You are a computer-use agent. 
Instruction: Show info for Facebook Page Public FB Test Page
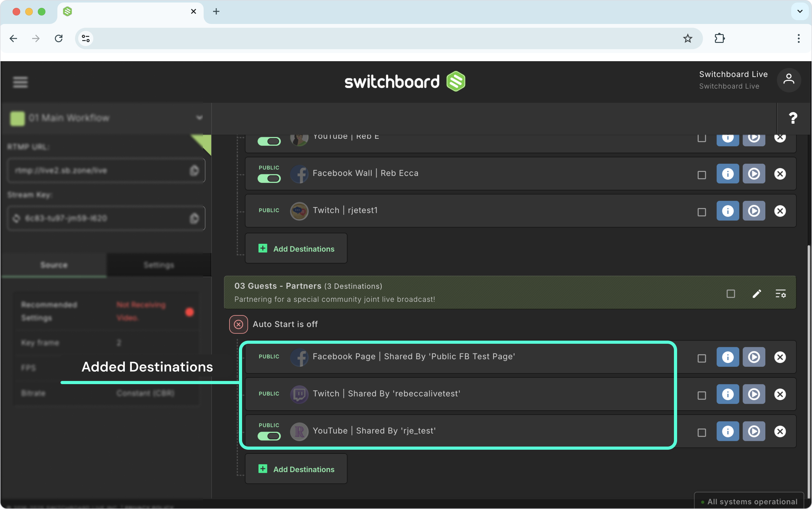(728, 357)
